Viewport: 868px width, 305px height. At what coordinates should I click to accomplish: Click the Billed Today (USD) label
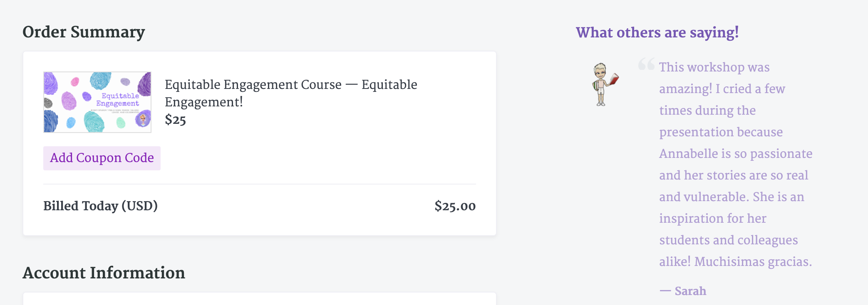pyautogui.click(x=100, y=206)
